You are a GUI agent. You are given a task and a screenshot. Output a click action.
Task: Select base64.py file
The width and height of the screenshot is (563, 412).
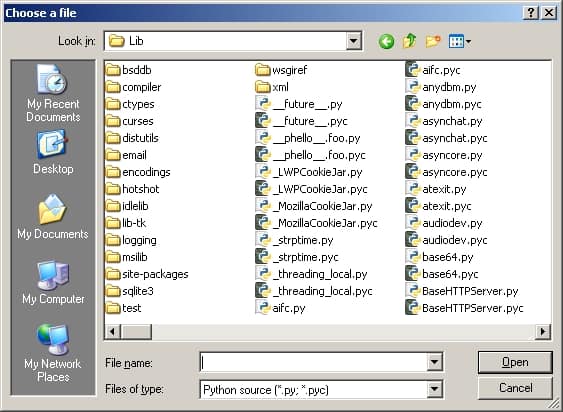[x=439, y=257]
